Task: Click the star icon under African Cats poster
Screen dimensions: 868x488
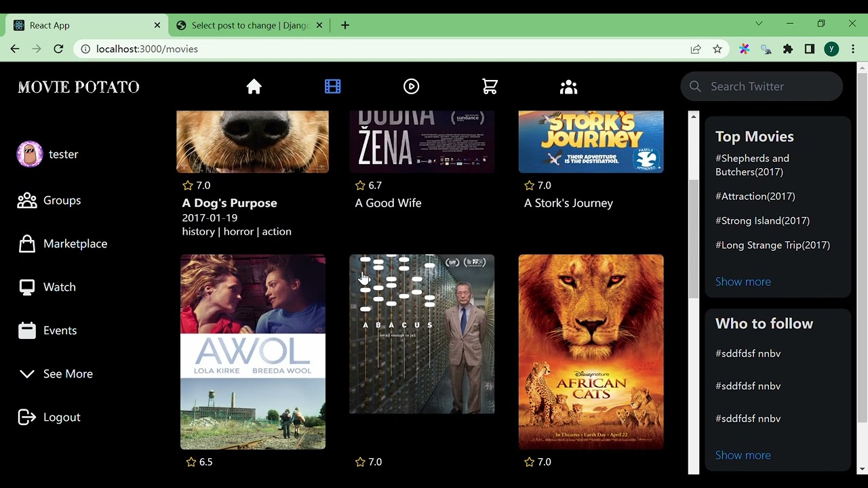Action: click(x=530, y=462)
